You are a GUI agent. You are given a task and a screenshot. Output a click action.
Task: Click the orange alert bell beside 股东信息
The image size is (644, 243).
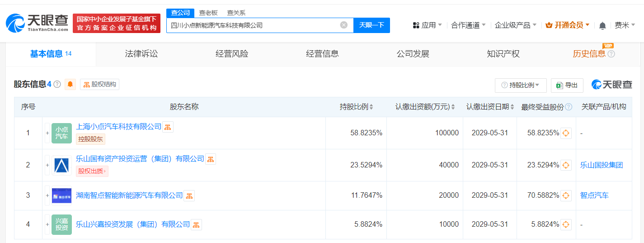click(x=70, y=84)
